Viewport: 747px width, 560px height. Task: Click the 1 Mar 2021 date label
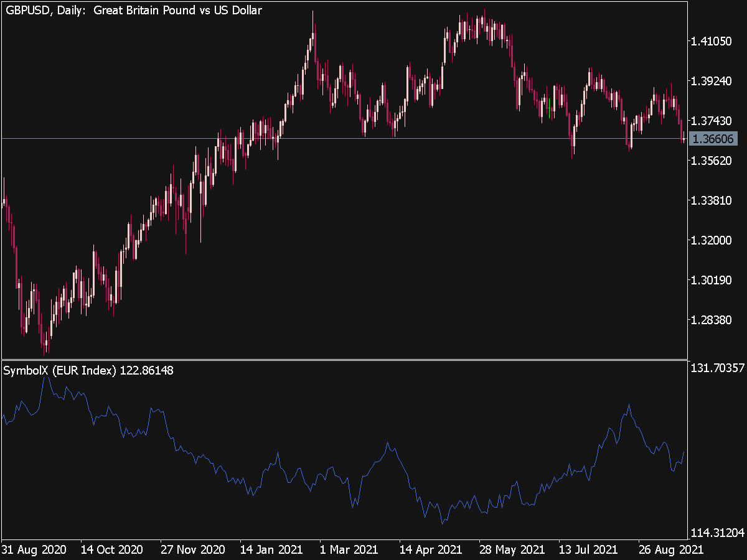(x=349, y=549)
